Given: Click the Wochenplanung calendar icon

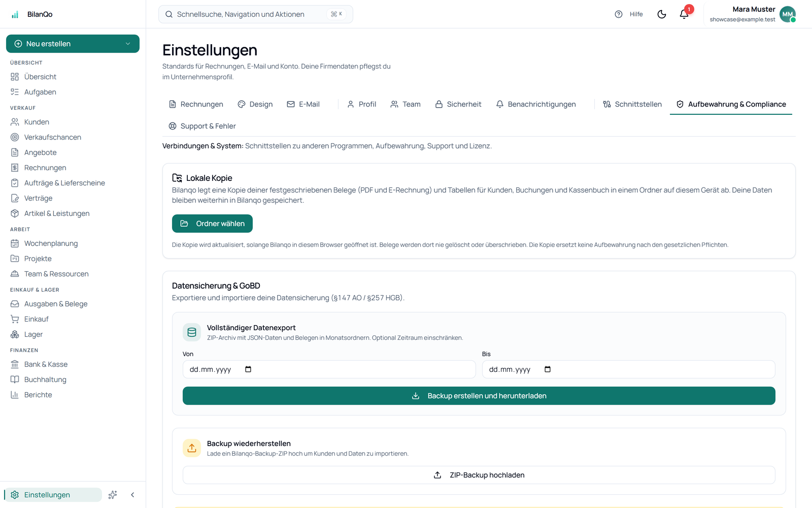Looking at the screenshot, I should 15,243.
